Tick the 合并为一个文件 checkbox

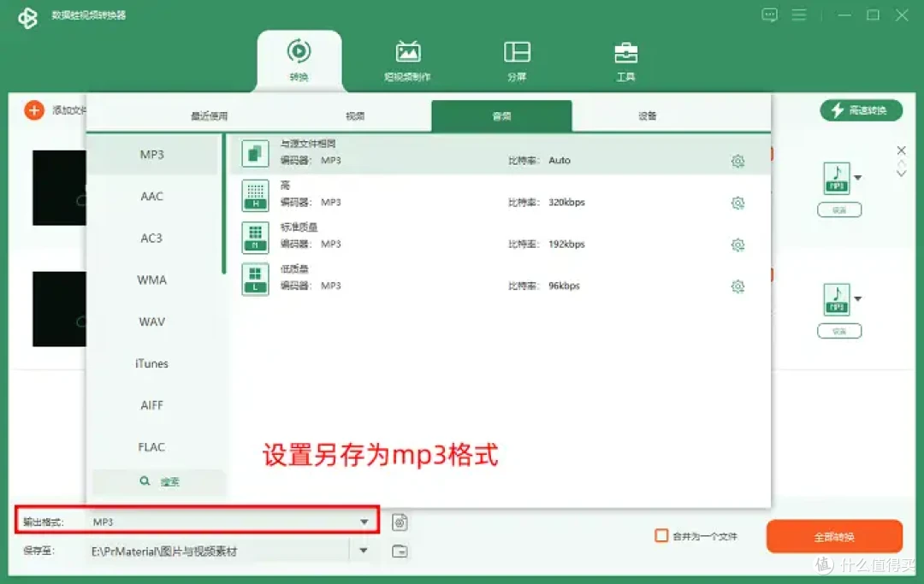click(661, 536)
